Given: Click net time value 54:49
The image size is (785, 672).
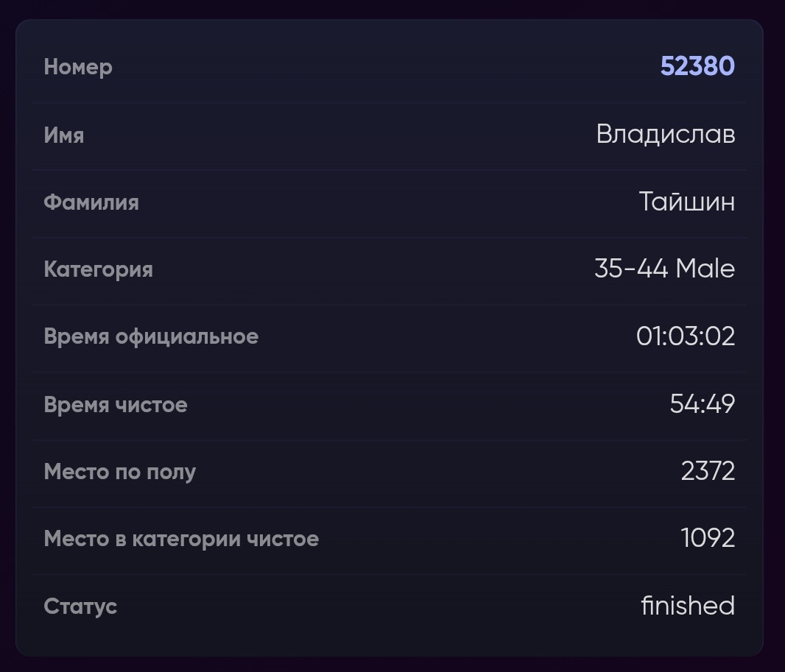Looking at the screenshot, I should (703, 403).
